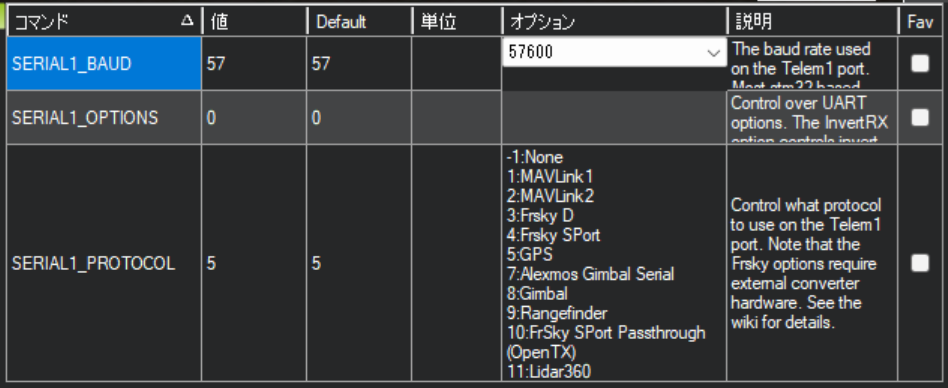Click the SERIAL1_PROTOCOL value cell showing 5
Image resolution: width=948 pixels, height=388 pixels.
point(255,264)
